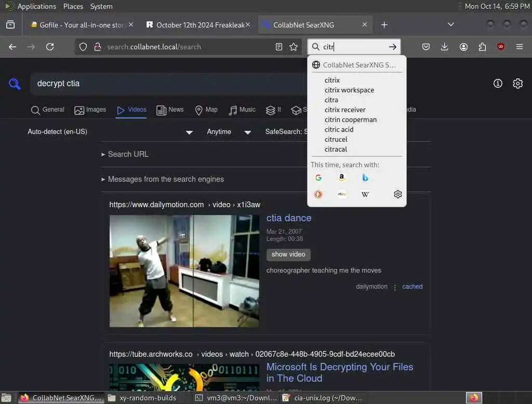Click the browser forward arrow
Screen dimensions: 532x404
pyautogui.click(x=31, y=47)
